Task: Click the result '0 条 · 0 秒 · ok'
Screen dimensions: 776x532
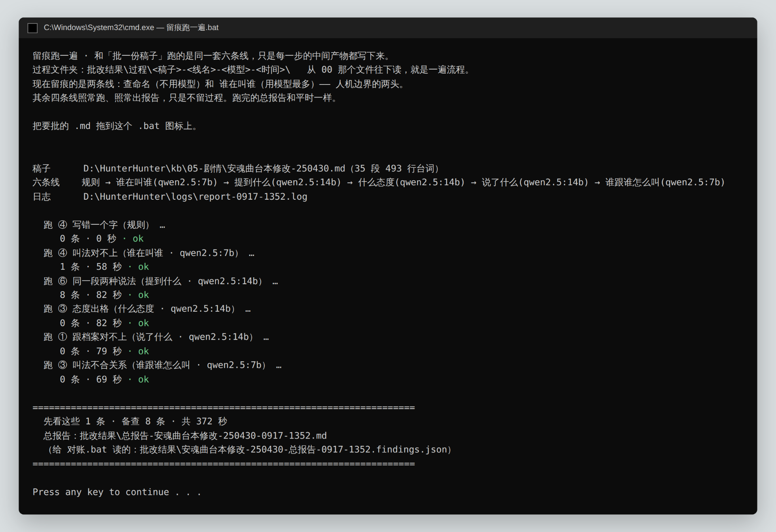Action: click(x=101, y=239)
